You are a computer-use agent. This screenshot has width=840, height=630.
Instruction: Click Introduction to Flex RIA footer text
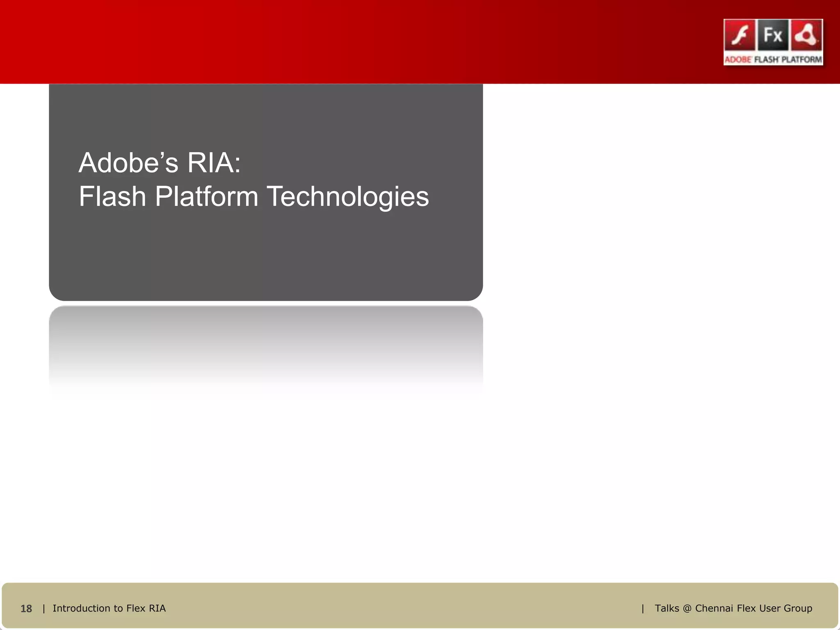pyautogui.click(x=109, y=608)
